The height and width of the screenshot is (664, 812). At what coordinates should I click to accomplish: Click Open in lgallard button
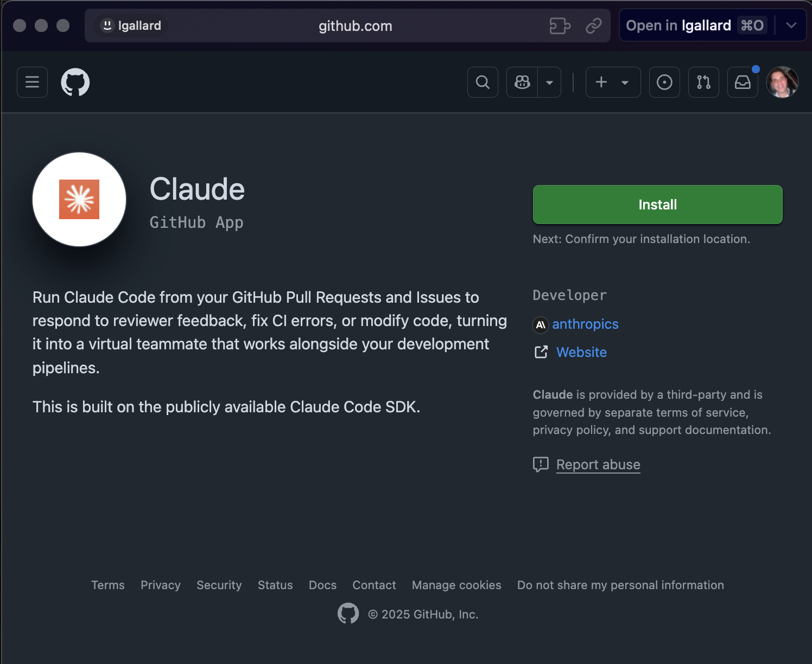pyautogui.click(x=696, y=25)
